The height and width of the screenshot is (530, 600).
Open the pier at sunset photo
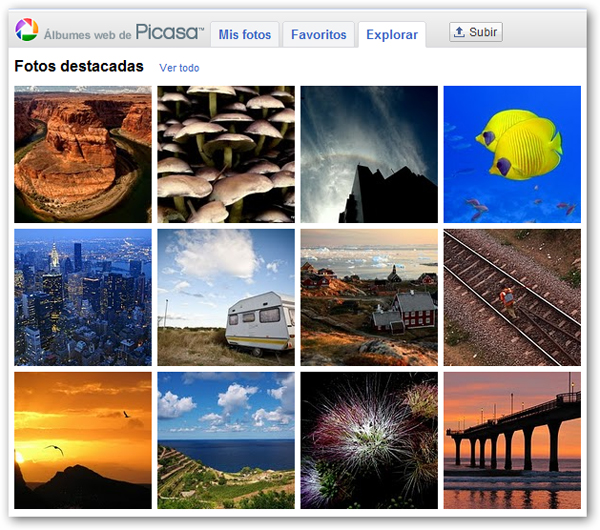(512, 440)
